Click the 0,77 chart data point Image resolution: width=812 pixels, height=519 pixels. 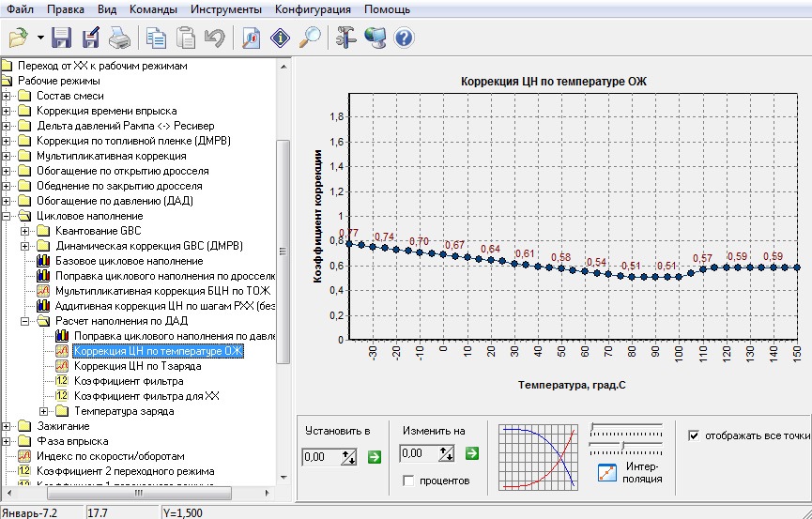click(x=349, y=243)
